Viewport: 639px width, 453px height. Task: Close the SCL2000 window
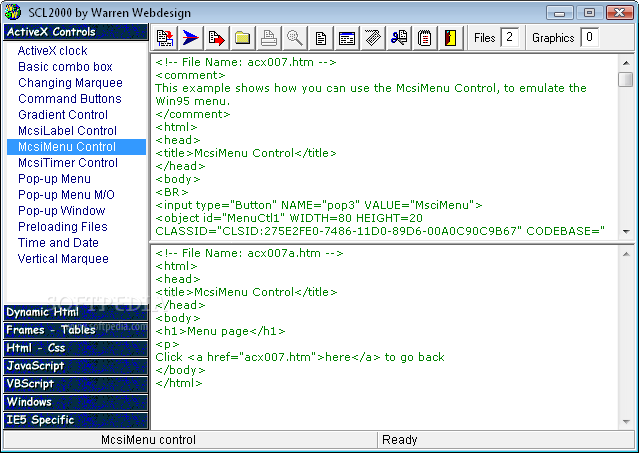(x=619, y=13)
